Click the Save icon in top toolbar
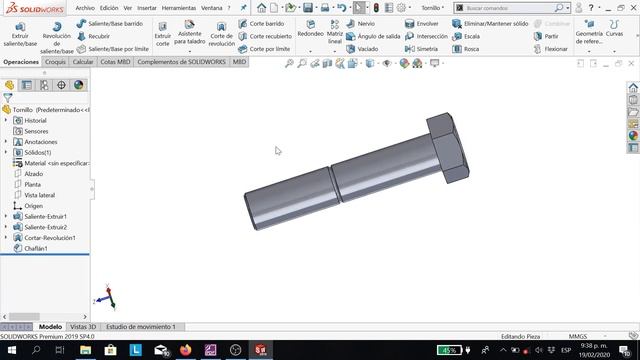This screenshot has height=360, width=640. point(308,8)
